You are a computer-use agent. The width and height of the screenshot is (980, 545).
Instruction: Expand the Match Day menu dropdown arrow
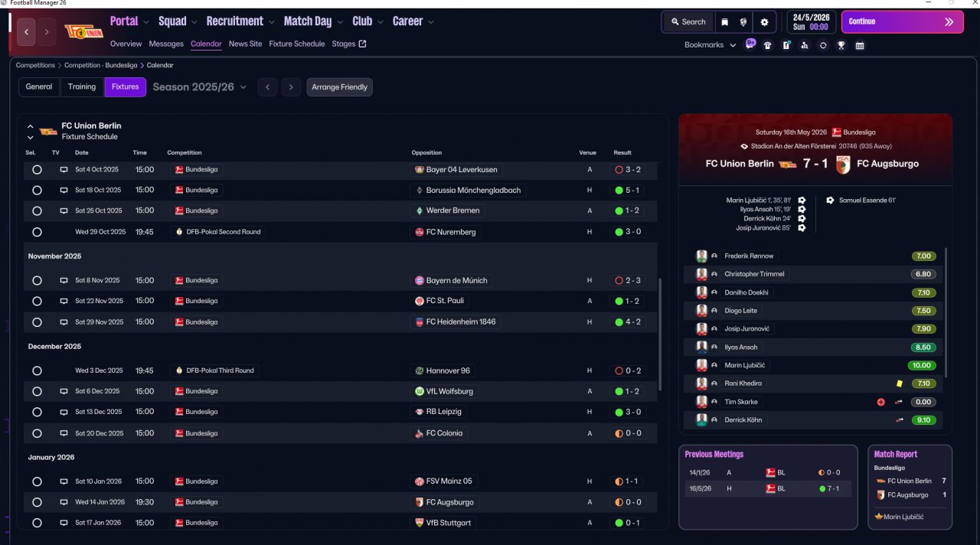point(339,22)
